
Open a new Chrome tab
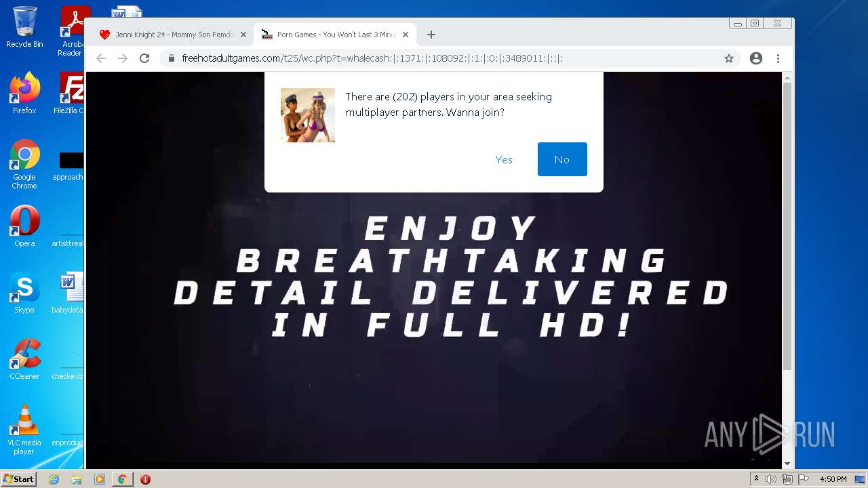(x=431, y=35)
